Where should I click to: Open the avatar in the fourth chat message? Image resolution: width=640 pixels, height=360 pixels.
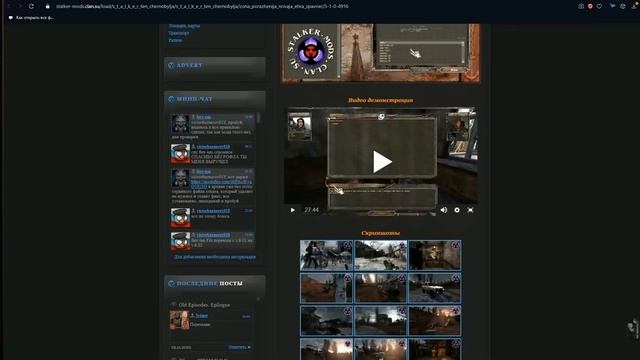point(180,217)
